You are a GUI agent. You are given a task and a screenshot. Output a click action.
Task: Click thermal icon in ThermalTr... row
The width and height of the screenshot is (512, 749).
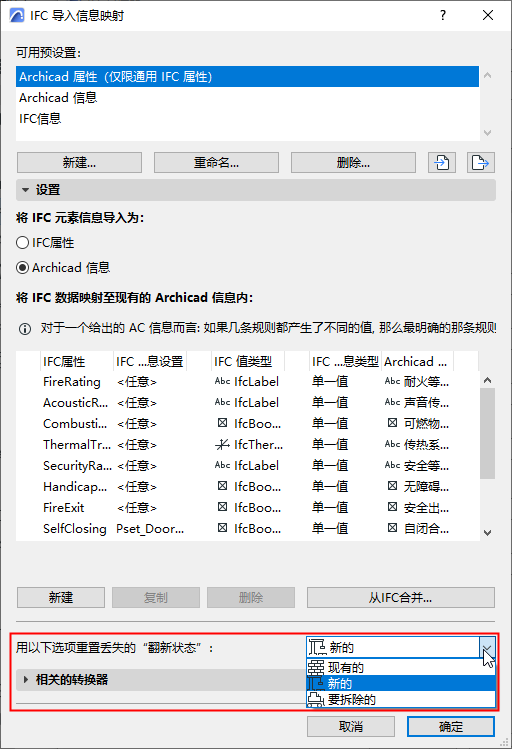pyautogui.click(x=223, y=444)
